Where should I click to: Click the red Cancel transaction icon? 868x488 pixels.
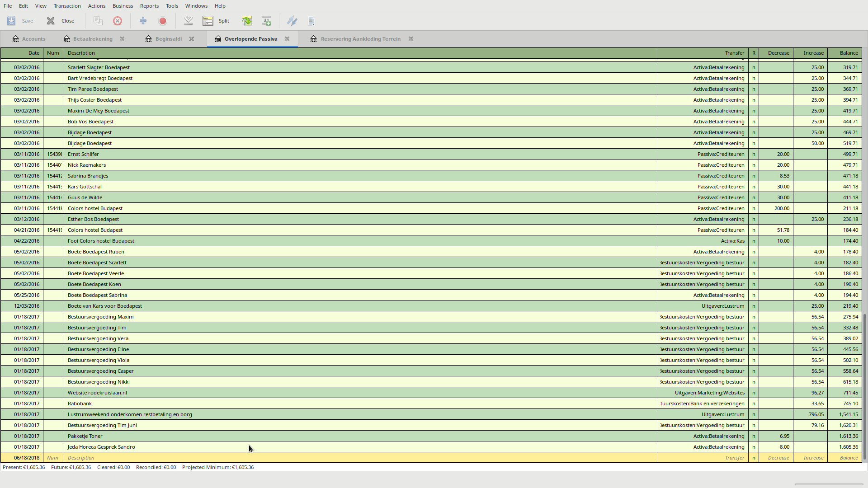click(163, 21)
